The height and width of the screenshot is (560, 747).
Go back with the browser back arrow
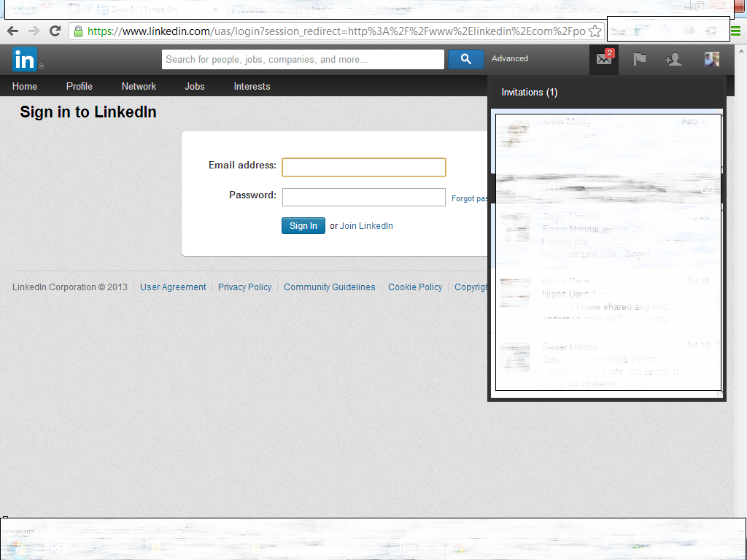(12, 31)
